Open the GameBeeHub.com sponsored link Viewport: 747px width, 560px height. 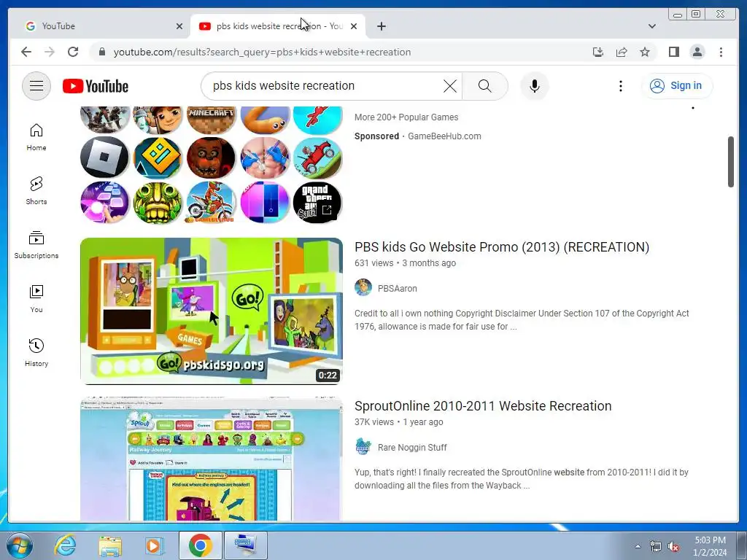click(444, 136)
